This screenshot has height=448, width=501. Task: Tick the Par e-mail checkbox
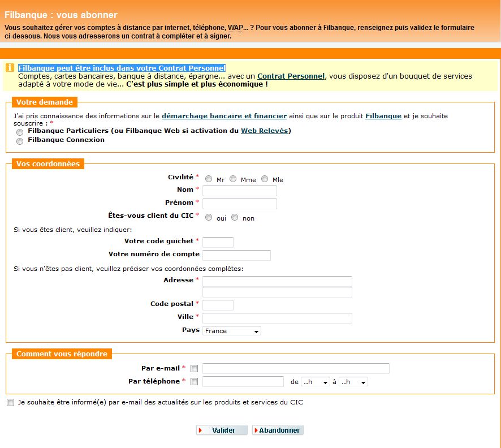194,368
